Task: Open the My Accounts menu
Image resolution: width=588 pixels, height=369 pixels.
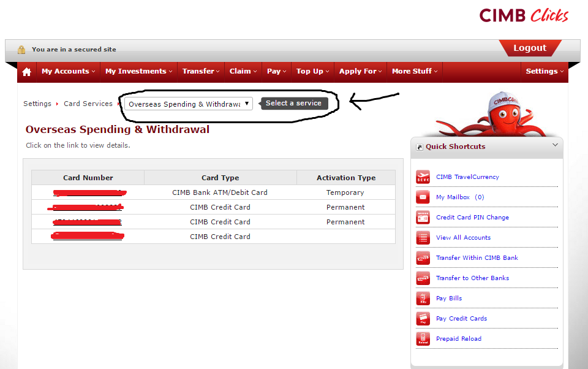Action: click(68, 71)
